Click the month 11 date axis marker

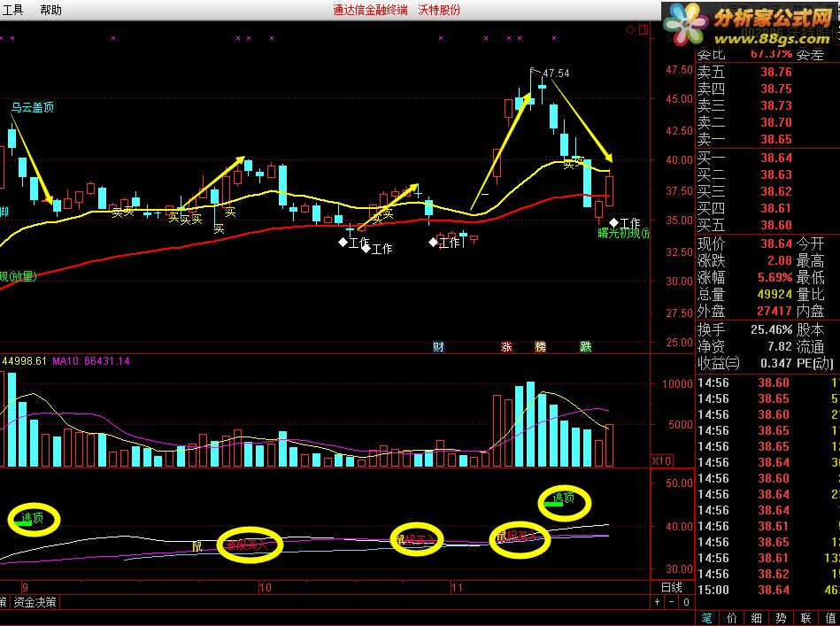[x=457, y=587]
